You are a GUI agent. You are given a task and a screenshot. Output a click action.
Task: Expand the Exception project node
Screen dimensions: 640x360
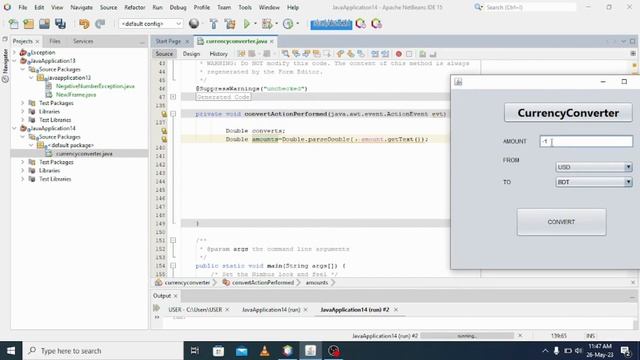tap(15, 53)
